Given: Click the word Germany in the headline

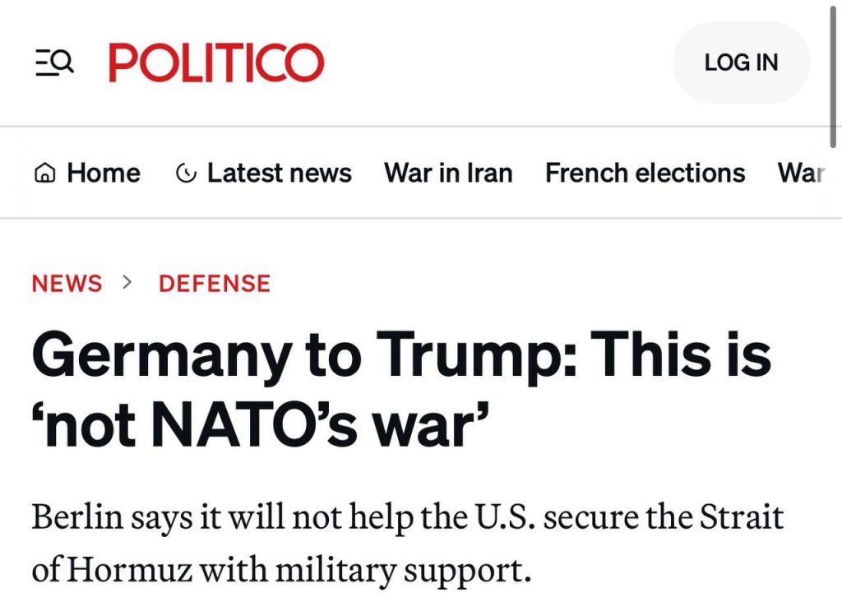Looking at the screenshot, I should 161,355.
